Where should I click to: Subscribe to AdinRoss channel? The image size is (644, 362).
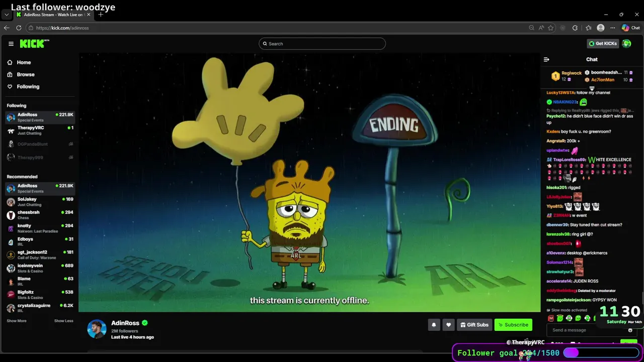[513, 325]
